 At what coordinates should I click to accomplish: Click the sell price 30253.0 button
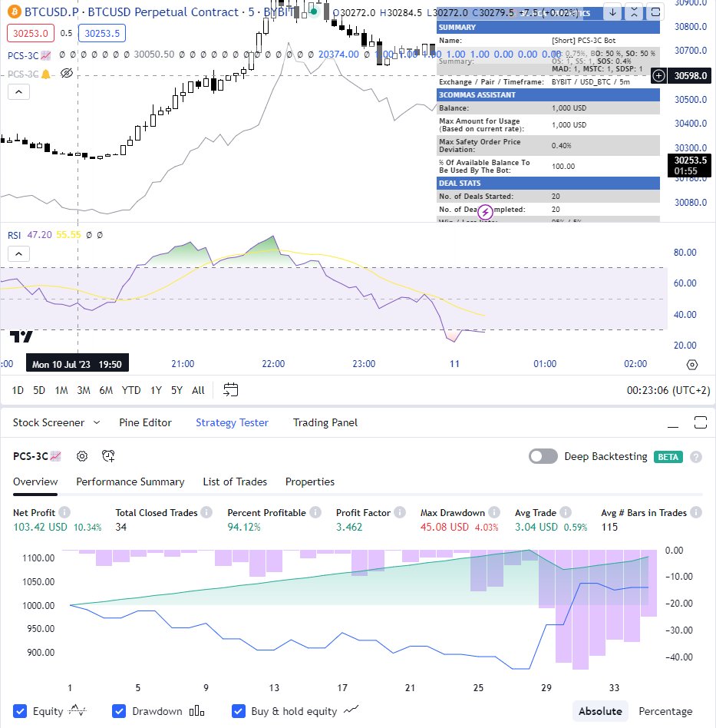[x=30, y=34]
